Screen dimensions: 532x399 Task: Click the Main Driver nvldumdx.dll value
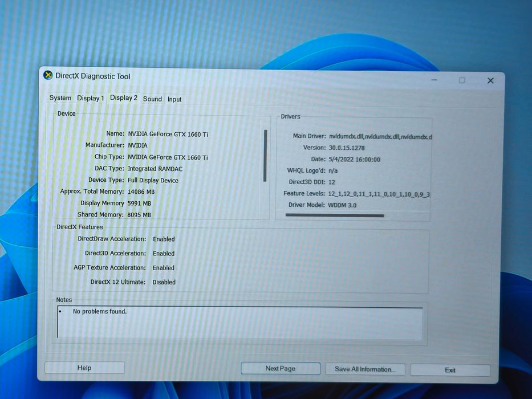380,137
